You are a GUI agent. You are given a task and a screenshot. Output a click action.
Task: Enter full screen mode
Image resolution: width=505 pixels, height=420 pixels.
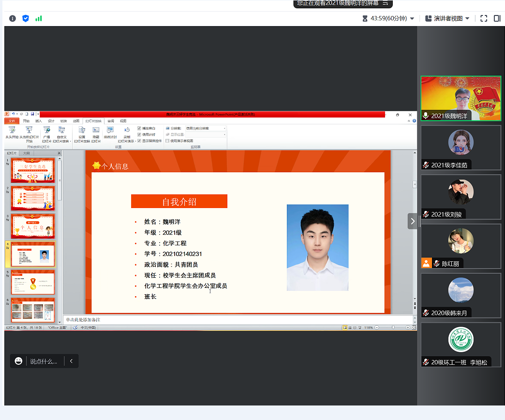coord(484,18)
